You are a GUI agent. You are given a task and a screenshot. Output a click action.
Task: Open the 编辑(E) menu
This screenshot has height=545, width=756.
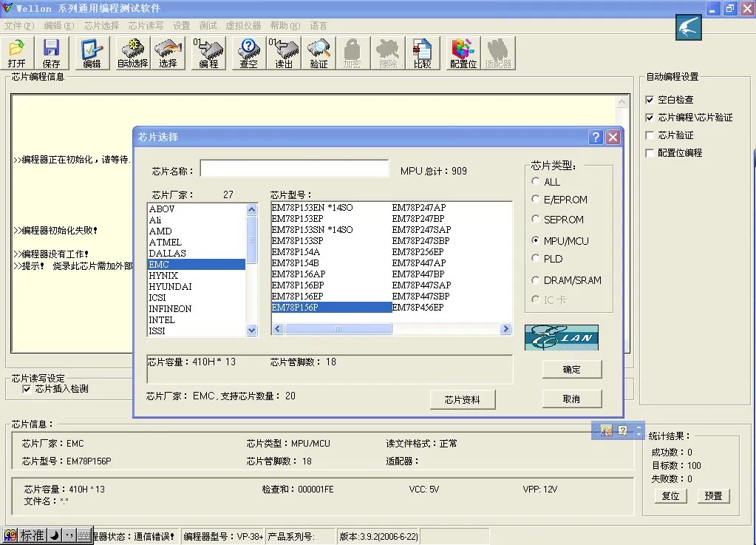click(x=59, y=26)
